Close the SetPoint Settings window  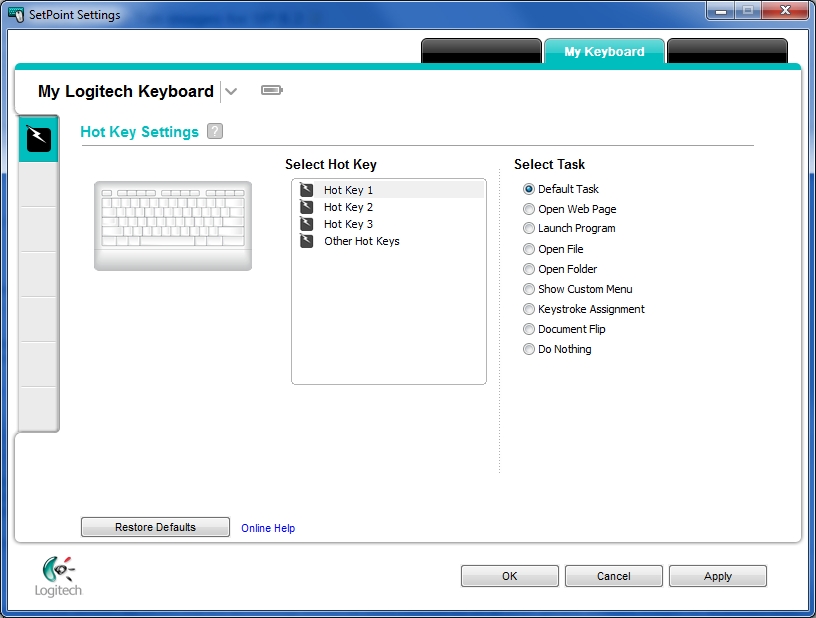[x=785, y=11]
